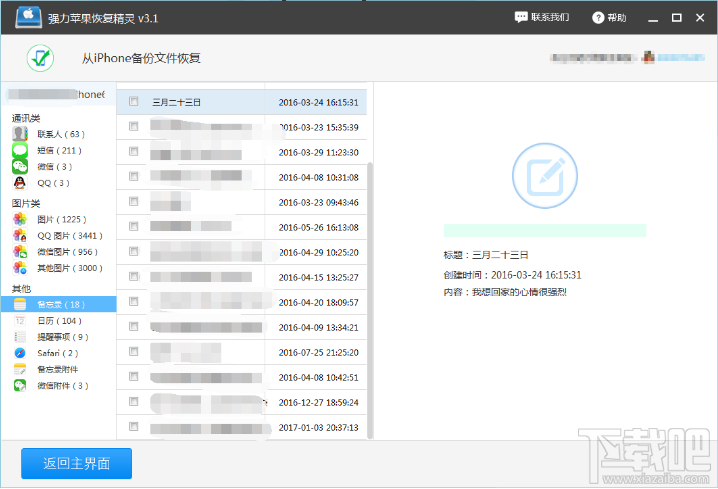Click Safari ( 2 ) label
The width and height of the screenshot is (718, 489).
(x=58, y=353)
